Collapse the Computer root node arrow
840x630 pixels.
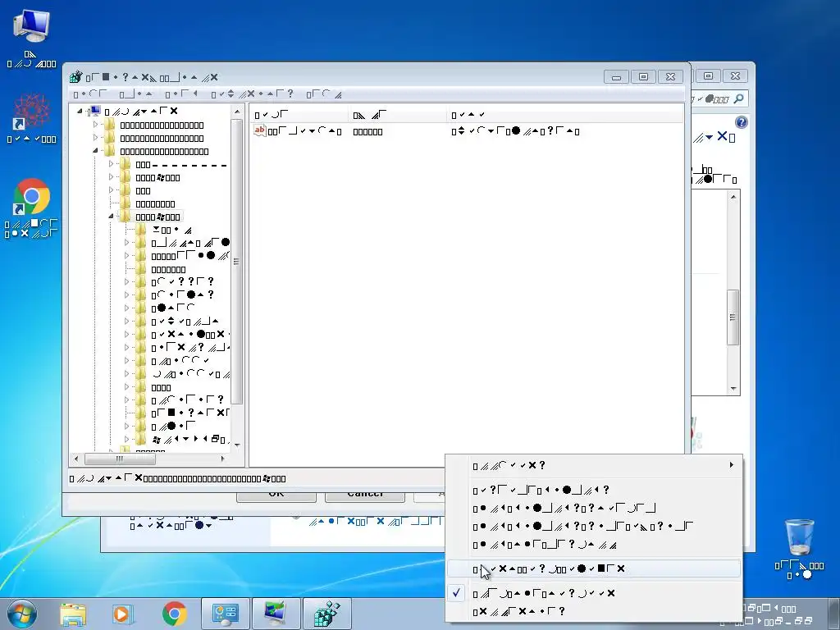(80, 112)
